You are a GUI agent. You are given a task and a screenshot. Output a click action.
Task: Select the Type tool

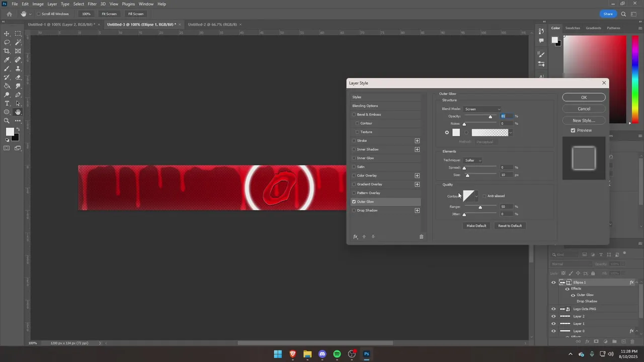[7, 104]
